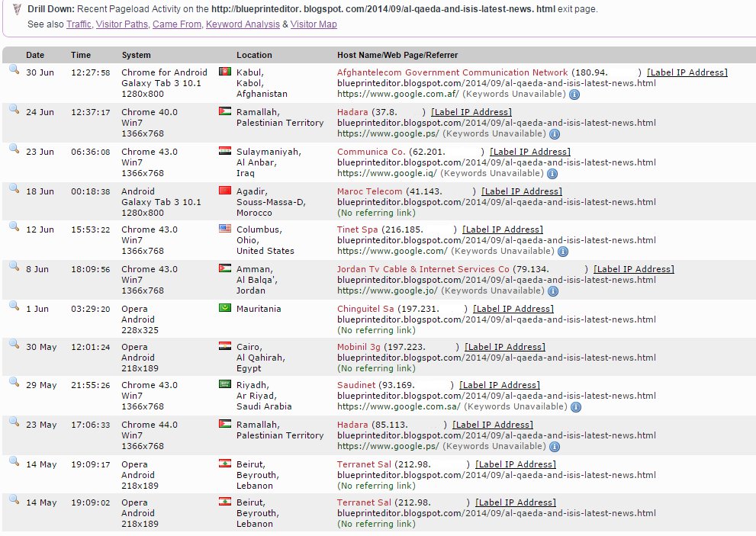Open the https://www.google.com.af/ referrer link

tap(397, 94)
